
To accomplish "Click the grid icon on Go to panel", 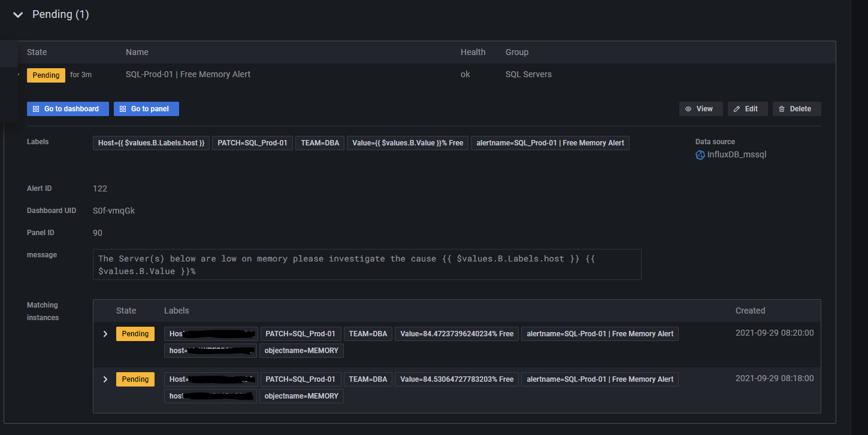I will 123,109.
